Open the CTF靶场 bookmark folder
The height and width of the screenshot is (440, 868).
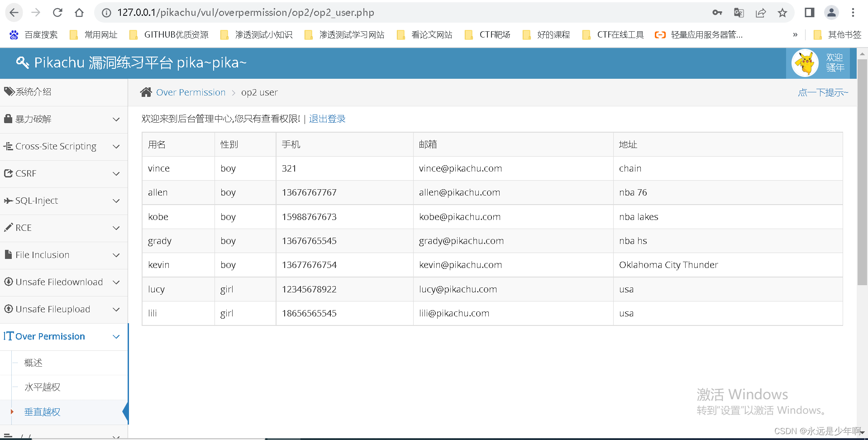(488, 35)
